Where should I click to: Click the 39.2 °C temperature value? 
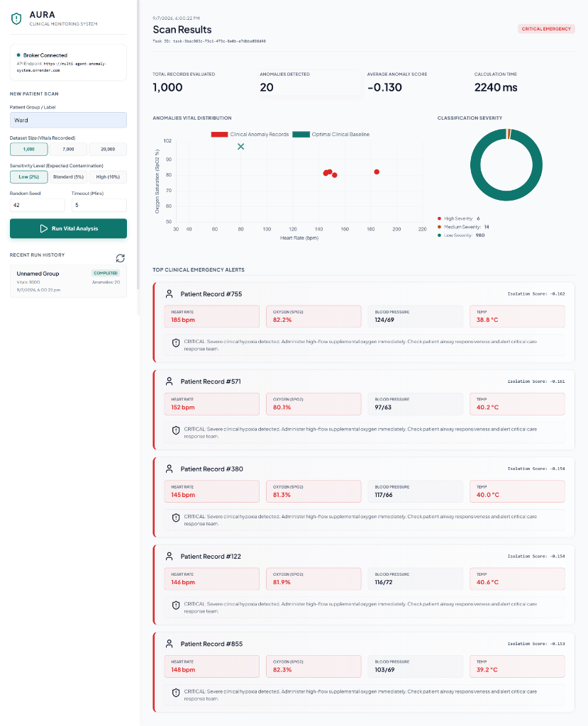pos(487,670)
